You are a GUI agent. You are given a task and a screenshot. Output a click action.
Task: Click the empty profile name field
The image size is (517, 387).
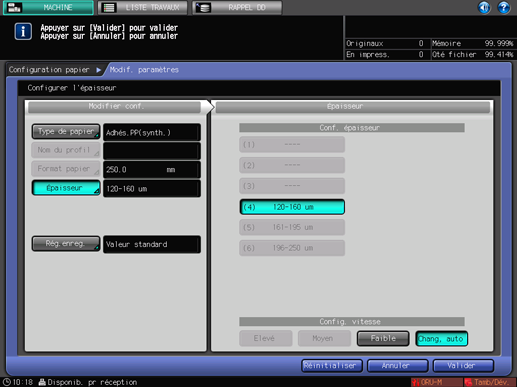pyautogui.click(x=152, y=151)
